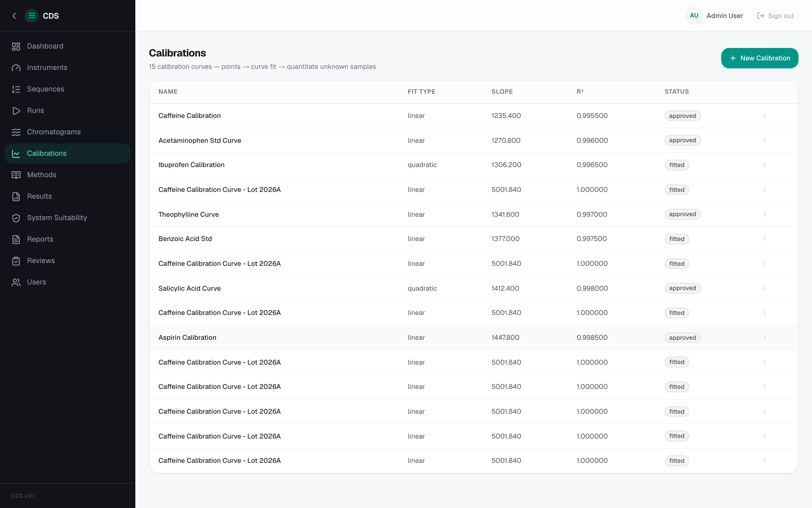Click R² value 0.996000
Viewport: 812px width, 508px height.
[592, 141]
